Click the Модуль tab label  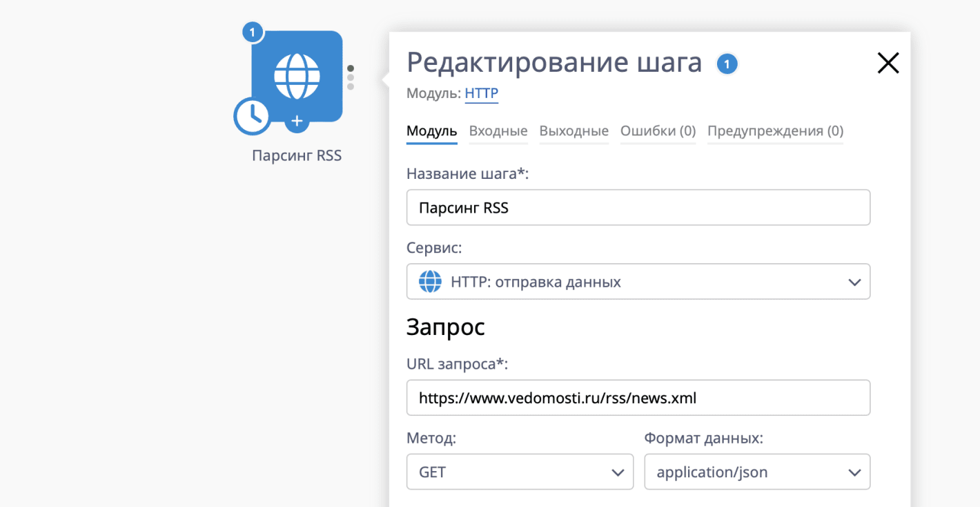point(431,131)
